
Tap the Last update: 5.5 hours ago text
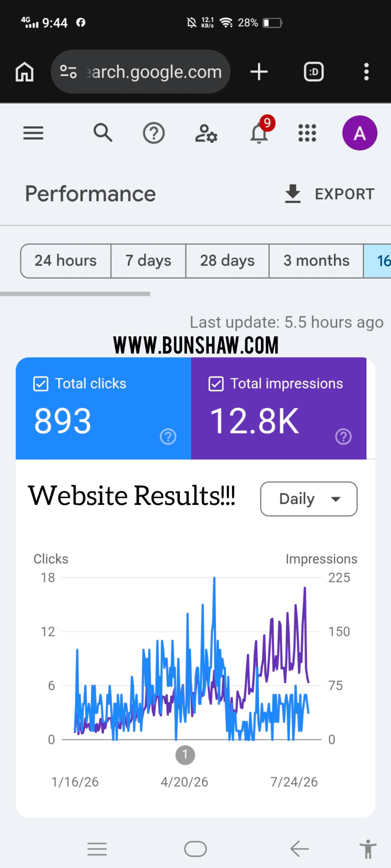(286, 322)
